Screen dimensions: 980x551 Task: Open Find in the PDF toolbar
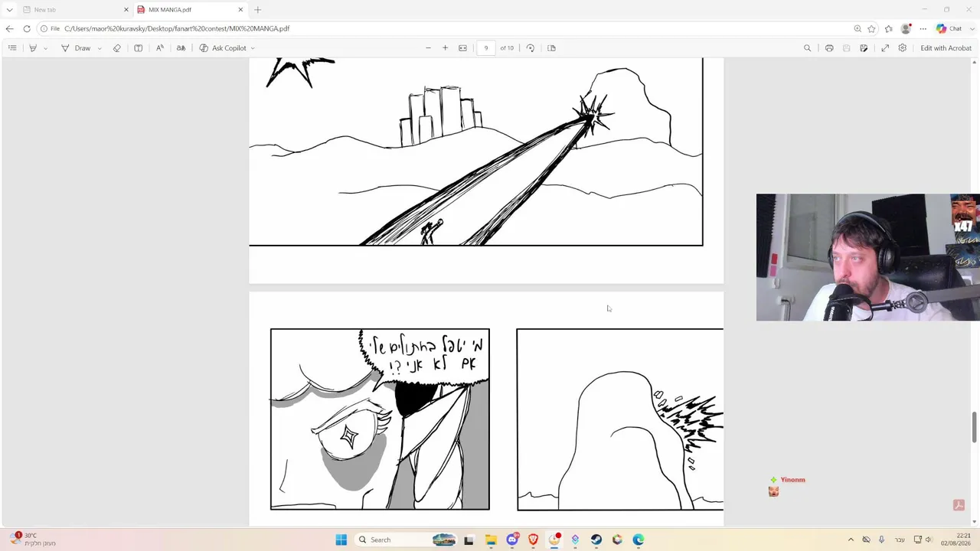point(807,48)
